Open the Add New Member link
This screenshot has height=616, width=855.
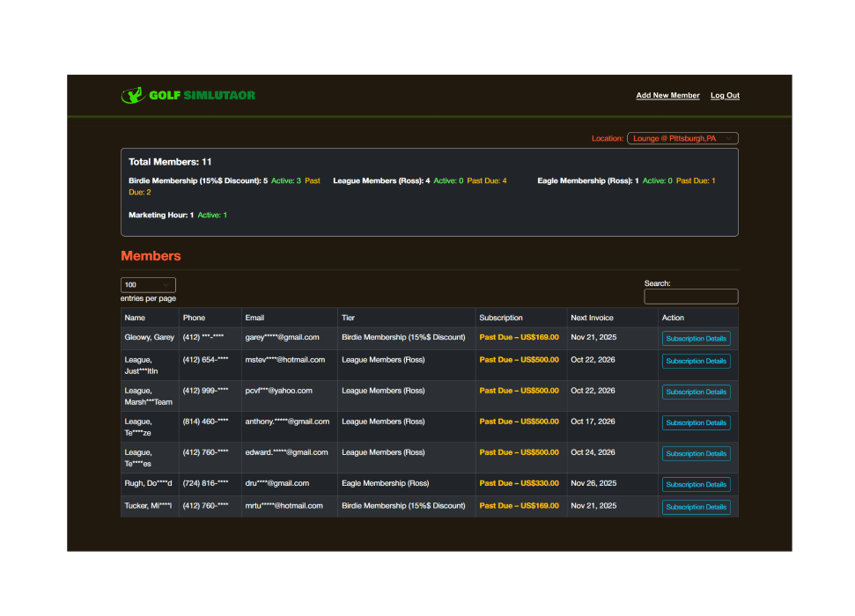click(667, 96)
